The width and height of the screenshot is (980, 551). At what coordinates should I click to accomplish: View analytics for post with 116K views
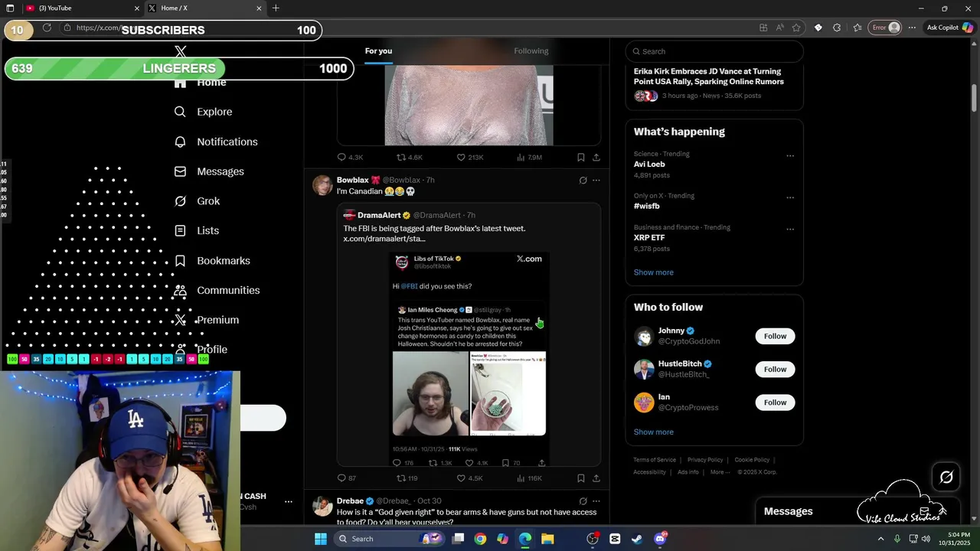[529, 478]
